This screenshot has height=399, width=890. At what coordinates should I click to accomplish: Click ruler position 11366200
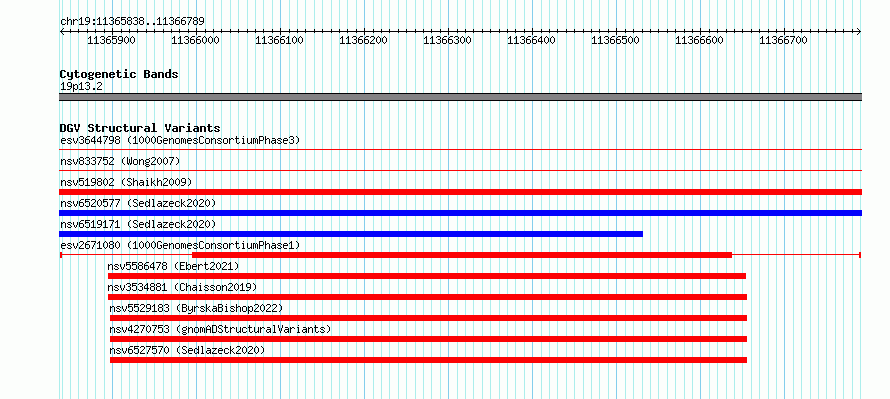click(x=364, y=40)
